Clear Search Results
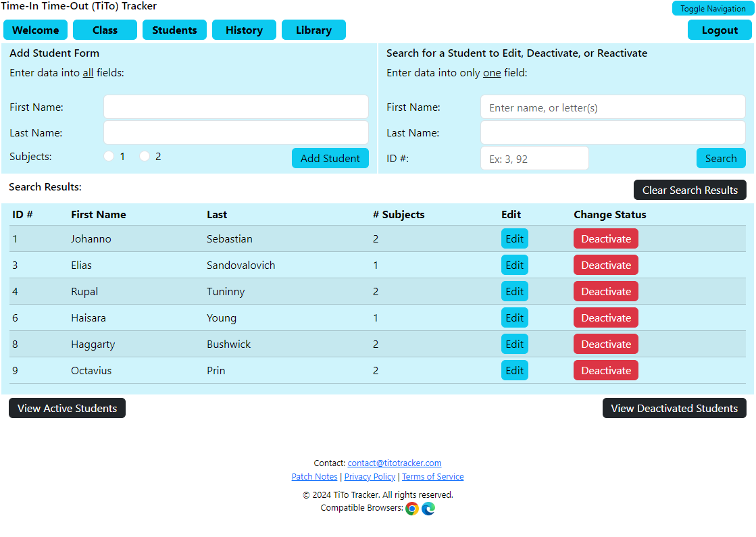The width and height of the screenshot is (756, 537). coord(690,190)
